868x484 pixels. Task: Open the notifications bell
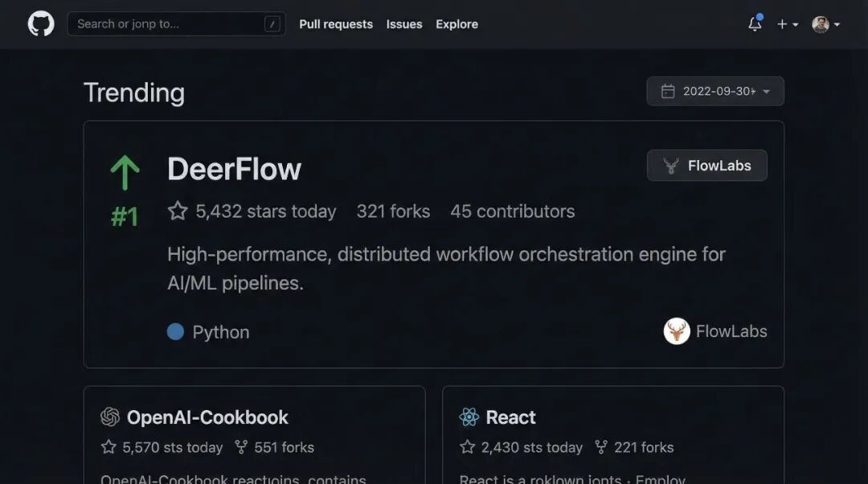tap(755, 24)
